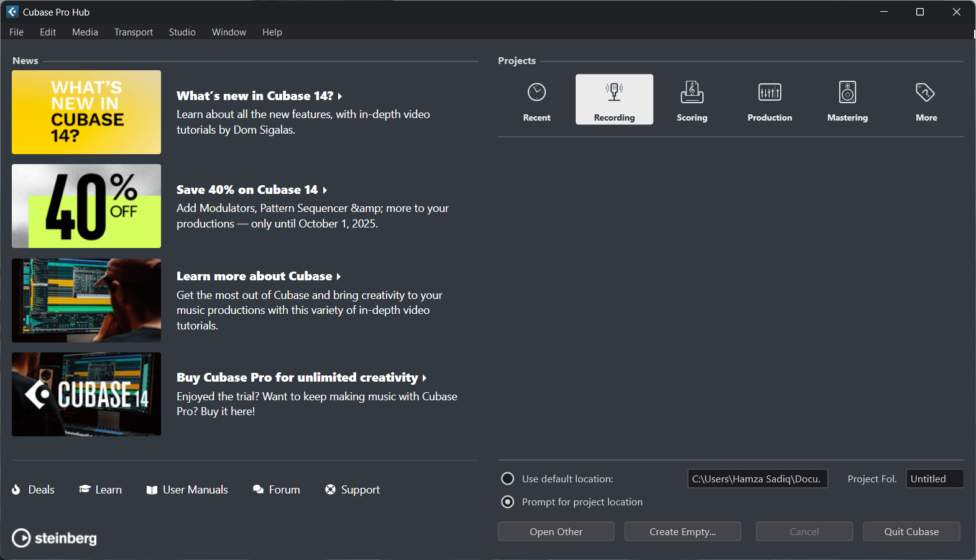The height and width of the screenshot is (560, 976).
Task: Open the Studio menu
Action: [x=182, y=32]
